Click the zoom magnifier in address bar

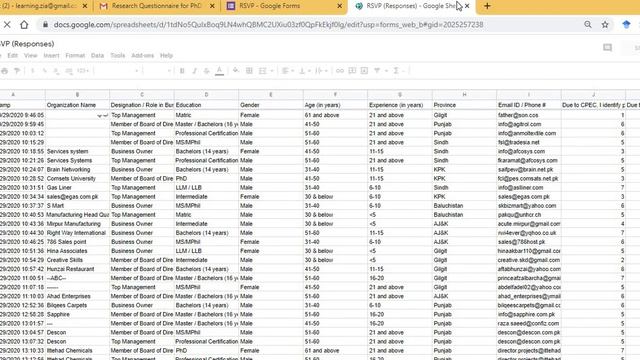click(x=588, y=25)
